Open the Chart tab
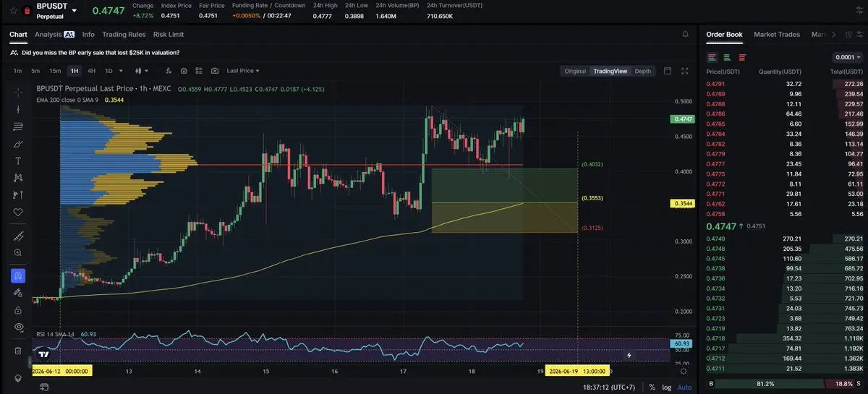 18,34
